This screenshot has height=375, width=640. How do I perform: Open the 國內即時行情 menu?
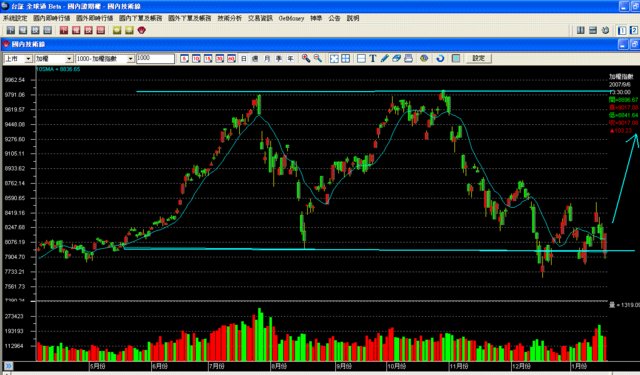coord(51,18)
